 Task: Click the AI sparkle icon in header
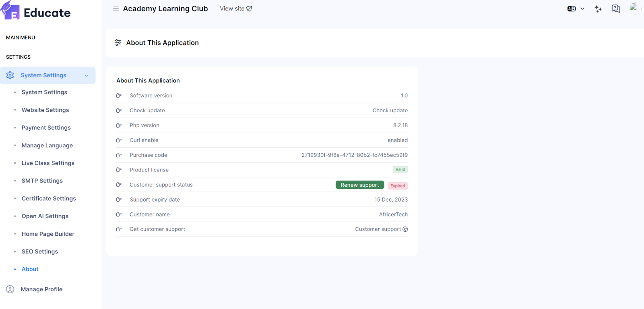tap(598, 9)
